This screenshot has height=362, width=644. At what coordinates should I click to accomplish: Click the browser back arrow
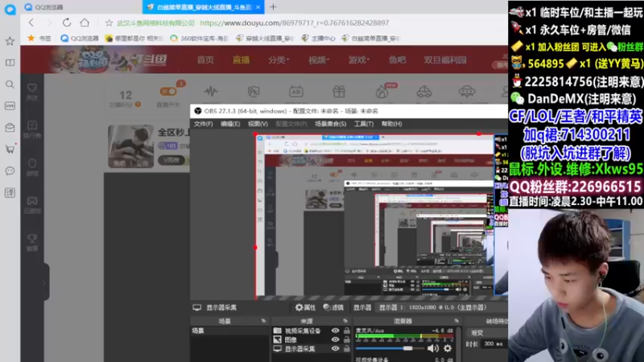31,23
